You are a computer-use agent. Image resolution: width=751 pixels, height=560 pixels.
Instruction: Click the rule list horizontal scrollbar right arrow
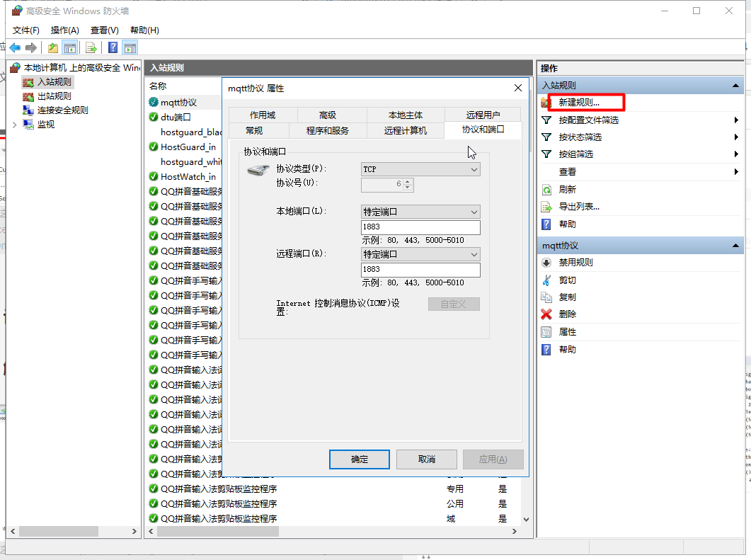(515, 531)
